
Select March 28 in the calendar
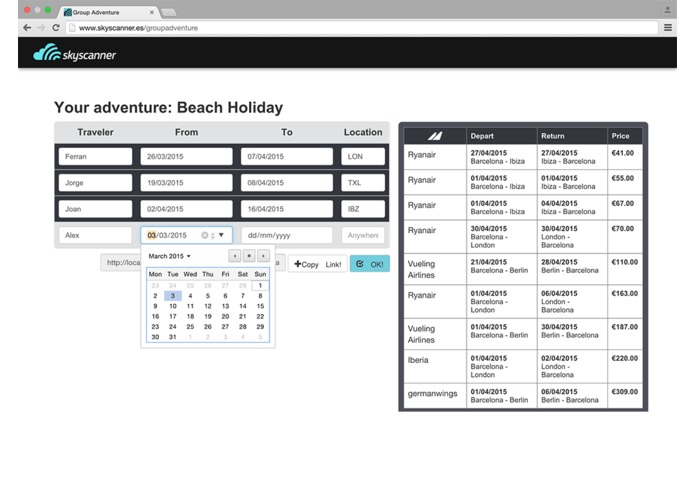click(242, 327)
